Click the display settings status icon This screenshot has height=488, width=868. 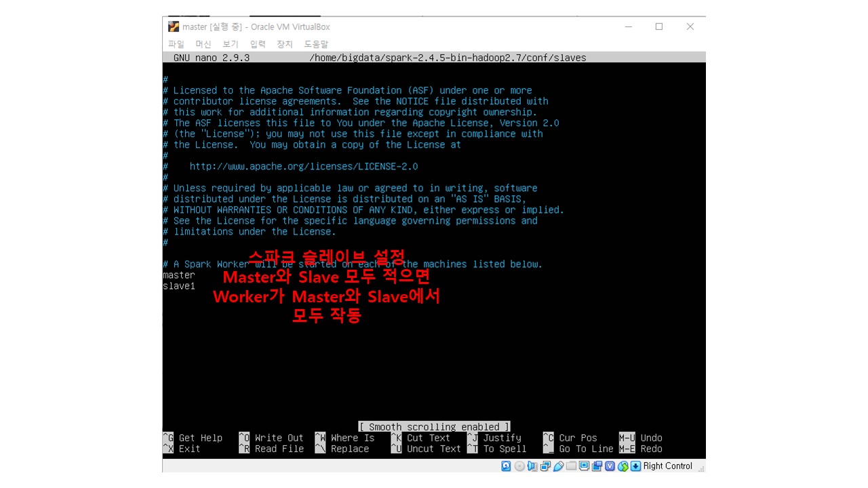tap(584, 466)
